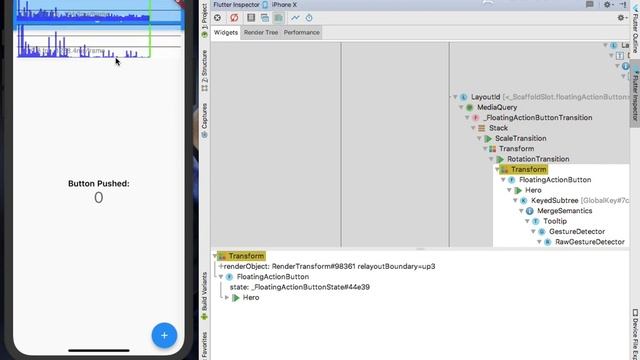Click state: _FloatingActionButtonState#44e39 text
Image resolution: width=640 pixels, height=360 pixels.
pyautogui.click(x=300, y=287)
